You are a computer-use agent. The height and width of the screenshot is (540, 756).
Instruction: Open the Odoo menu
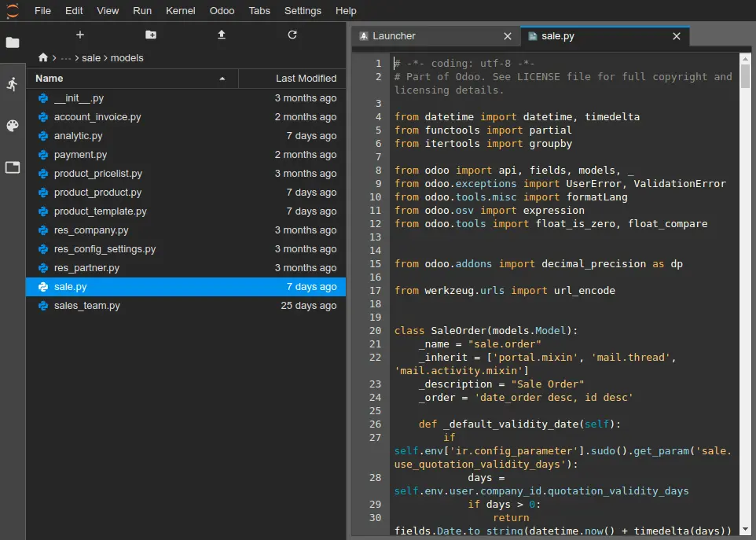[222, 10]
